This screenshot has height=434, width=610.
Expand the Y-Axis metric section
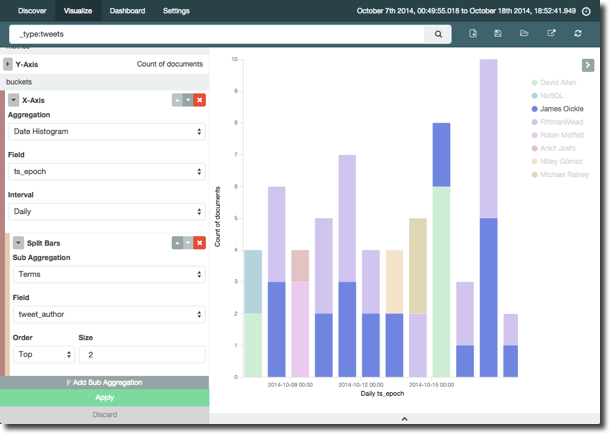point(9,64)
